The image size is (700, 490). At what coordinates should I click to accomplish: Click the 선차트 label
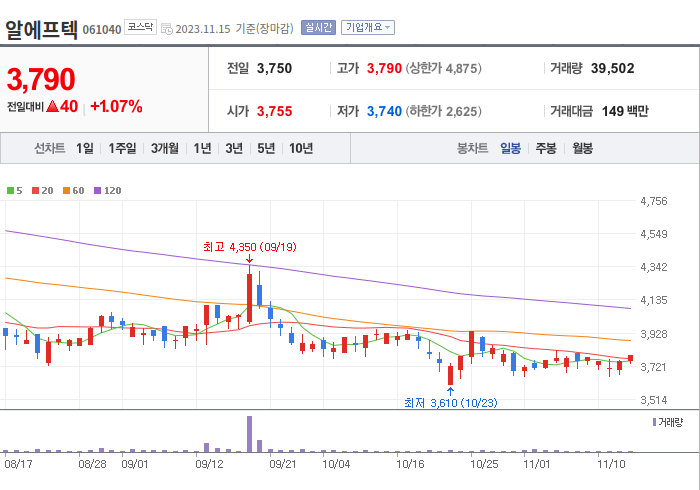click(x=50, y=148)
